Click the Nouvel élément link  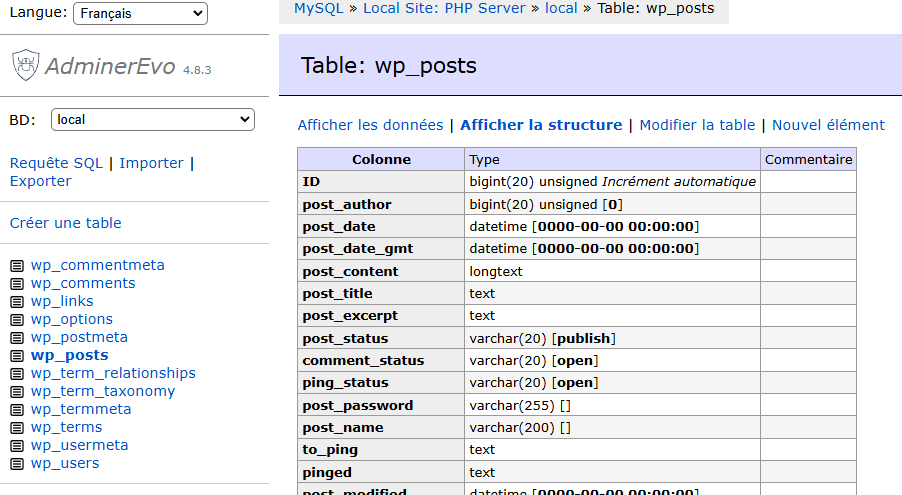828,125
